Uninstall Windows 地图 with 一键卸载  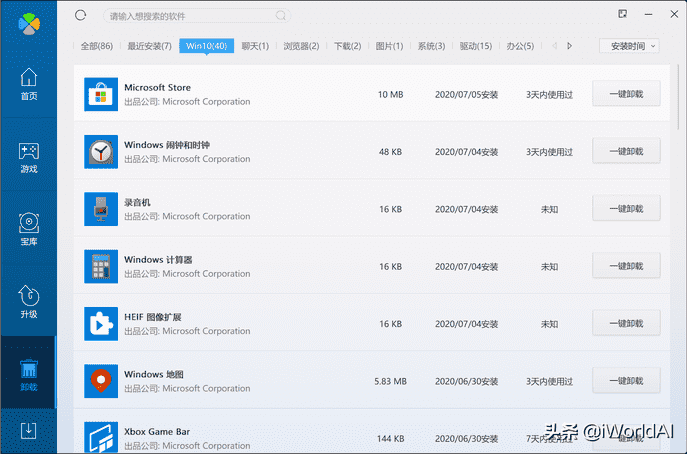[626, 381]
